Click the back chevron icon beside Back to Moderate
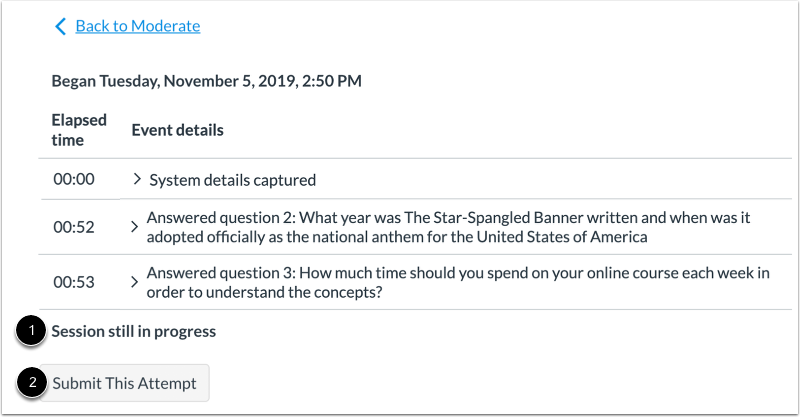The height and width of the screenshot is (417, 800). (61, 26)
